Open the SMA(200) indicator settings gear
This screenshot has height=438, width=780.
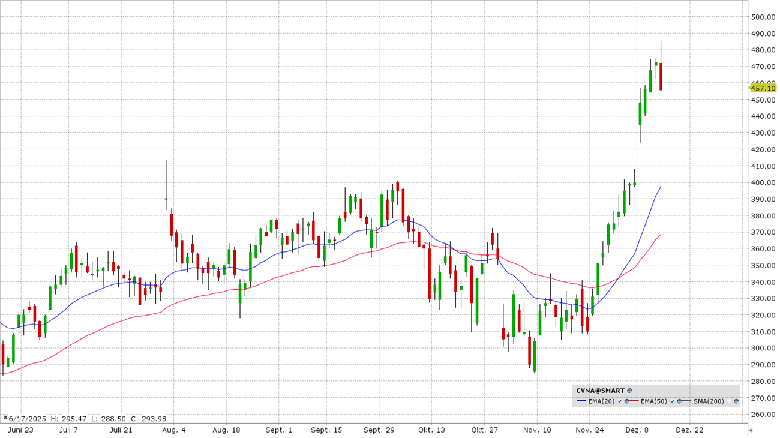tap(736, 401)
